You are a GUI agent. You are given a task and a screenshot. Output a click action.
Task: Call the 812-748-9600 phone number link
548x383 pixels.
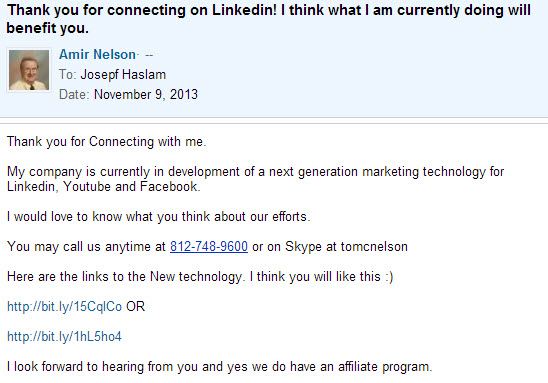[x=209, y=247]
